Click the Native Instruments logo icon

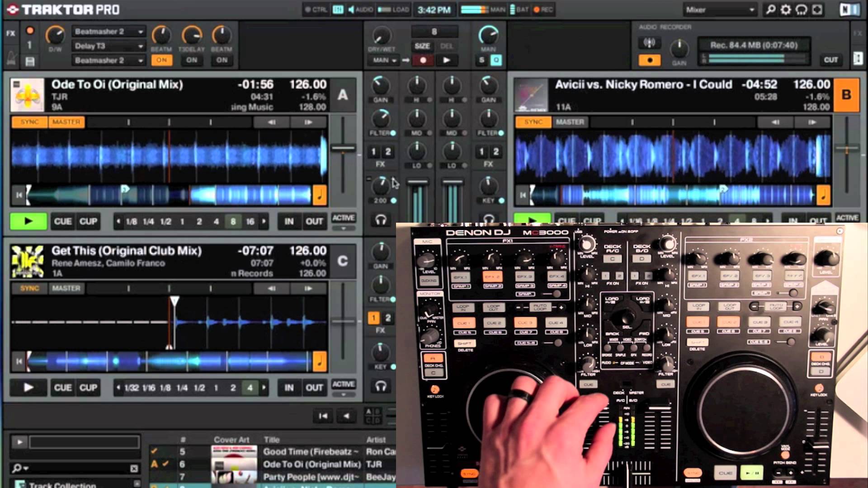[849, 9]
